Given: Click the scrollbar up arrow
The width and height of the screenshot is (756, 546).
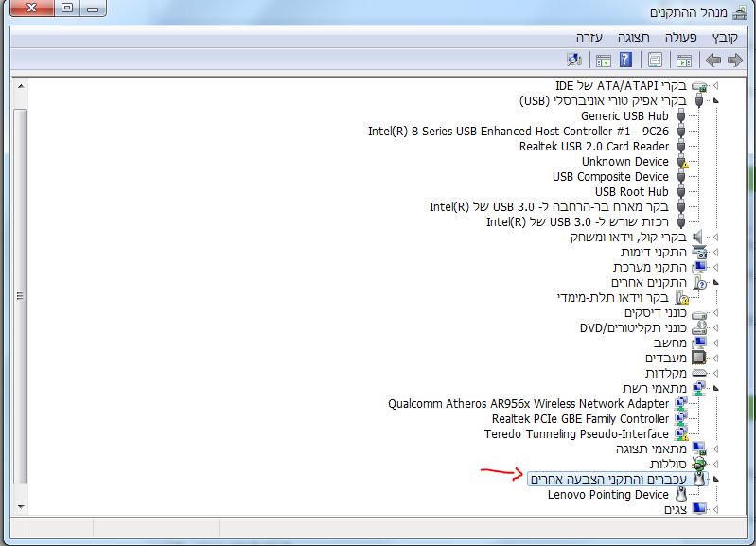Looking at the screenshot, I should (x=20, y=86).
